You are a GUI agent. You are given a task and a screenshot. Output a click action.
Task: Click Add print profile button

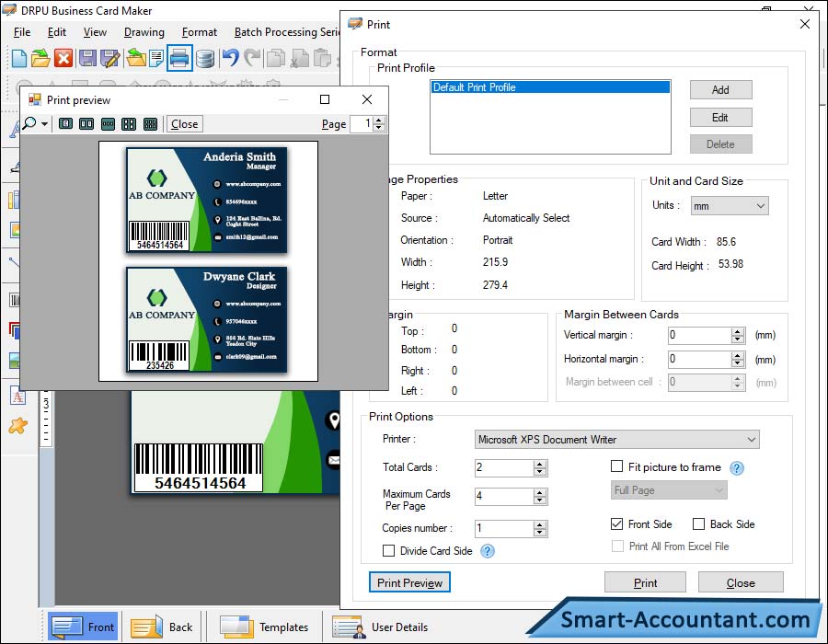point(720,90)
